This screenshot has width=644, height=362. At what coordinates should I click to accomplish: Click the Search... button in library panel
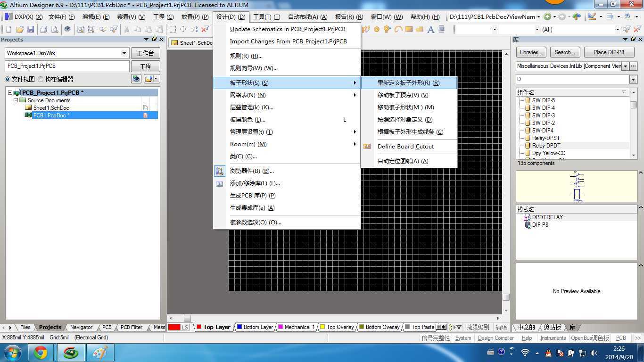[x=565, y=52]
